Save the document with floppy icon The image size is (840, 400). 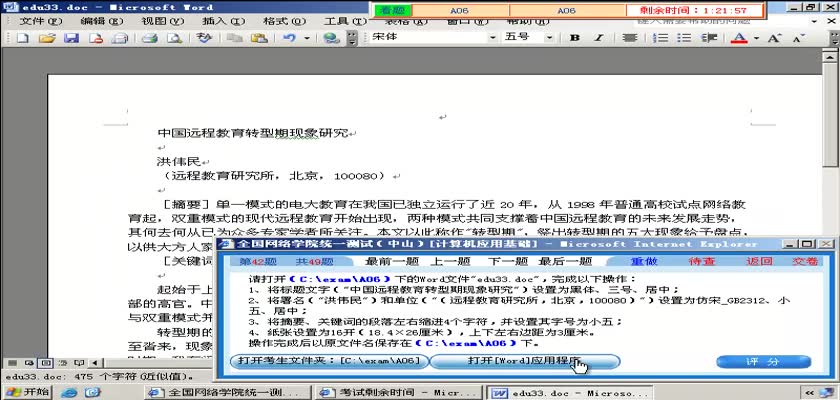71,38
